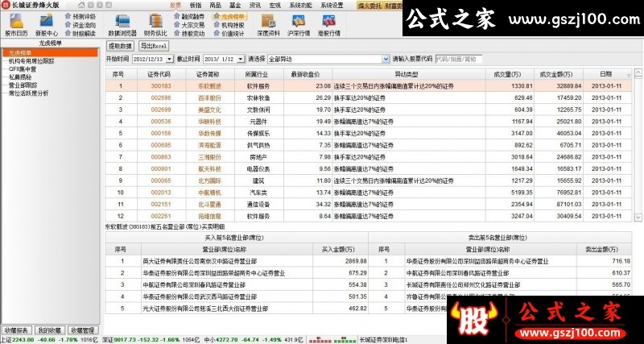Image resolution: width=644 pixels, height=344 pixels.
Task: Click the table scrollbar down arrow
Action: click(x=638, y=218)
